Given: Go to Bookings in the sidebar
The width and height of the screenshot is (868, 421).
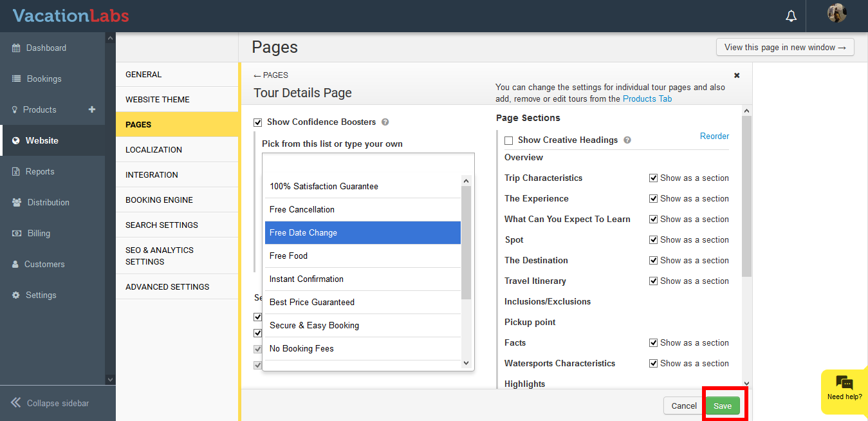Looking at the screenshot, I should (44, 79).
